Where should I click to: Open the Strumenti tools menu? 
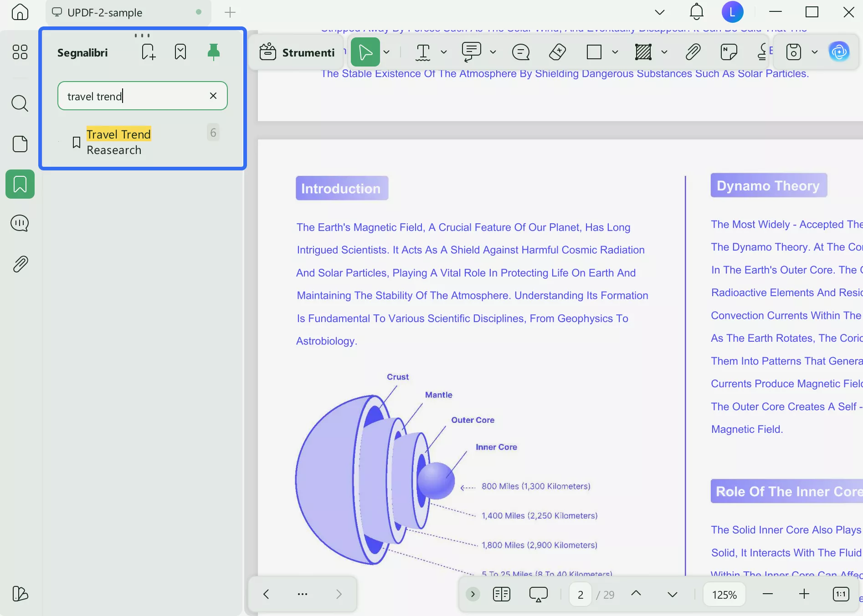[x=297, y=52]
